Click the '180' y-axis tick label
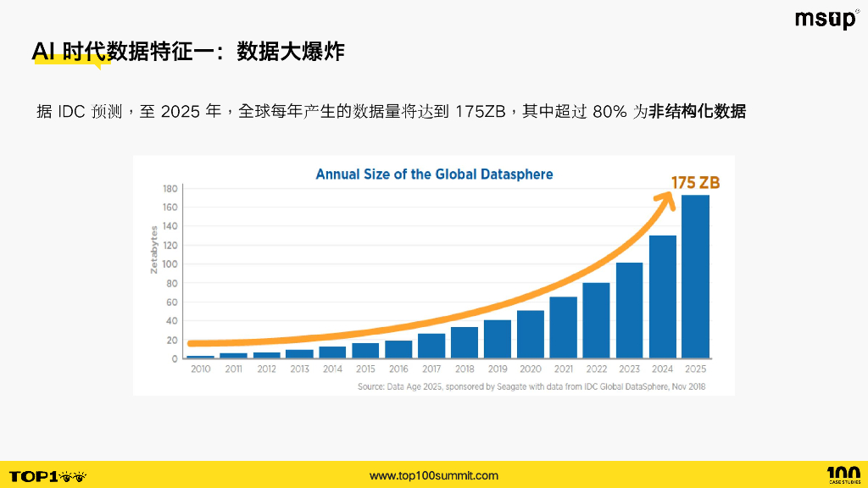The height and width of the screenshot is (488, 868). pyautogui.click(x=169, y=188)
